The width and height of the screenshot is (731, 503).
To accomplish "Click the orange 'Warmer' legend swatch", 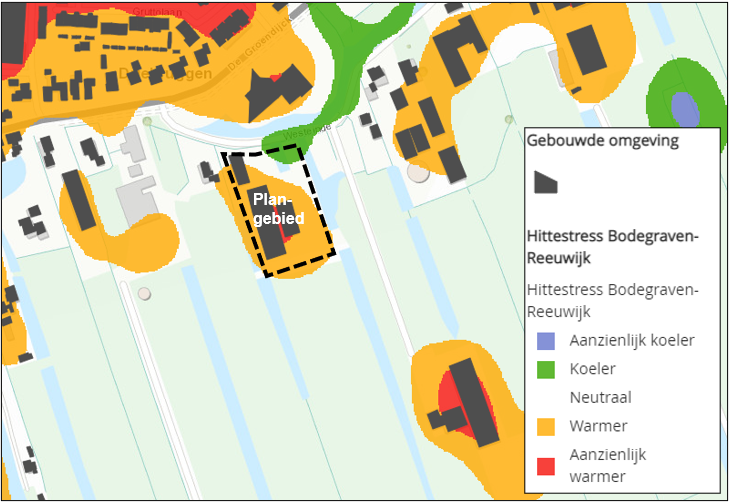I will click(546, 427).
